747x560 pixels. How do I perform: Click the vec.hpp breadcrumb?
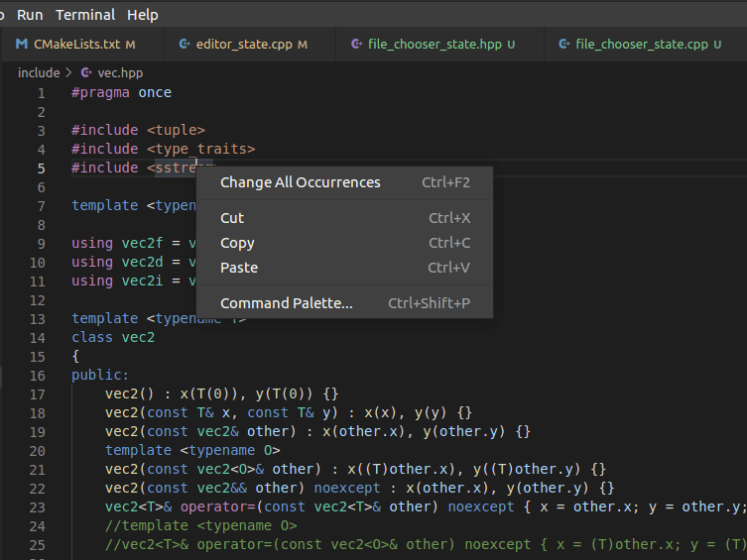click(120, 72)
